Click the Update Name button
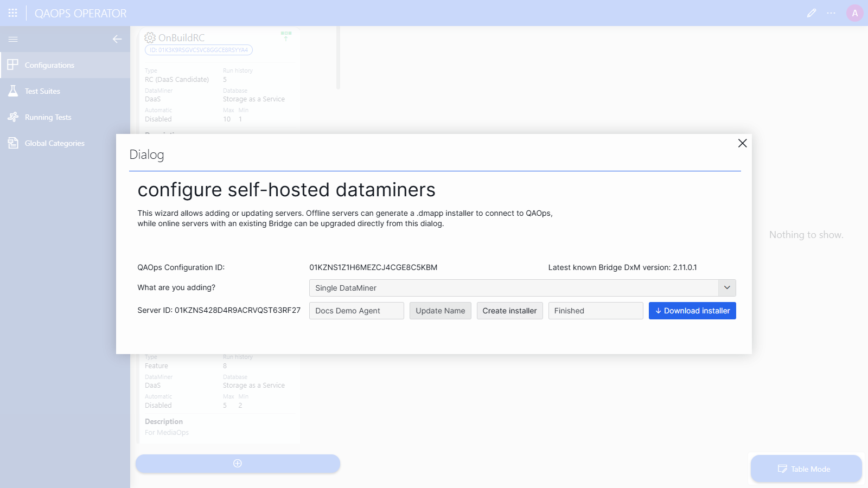The width and height of the screenshot is (868, 488). click(441, 311)
